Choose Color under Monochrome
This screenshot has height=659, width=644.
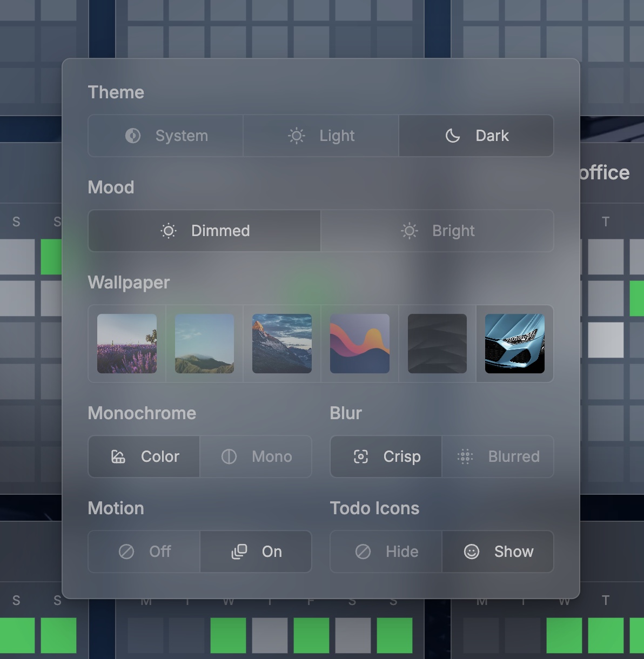(144, 456)
